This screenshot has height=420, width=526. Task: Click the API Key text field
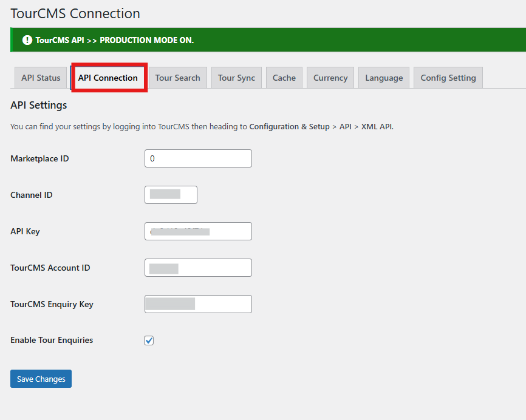(x=198, y=231)
